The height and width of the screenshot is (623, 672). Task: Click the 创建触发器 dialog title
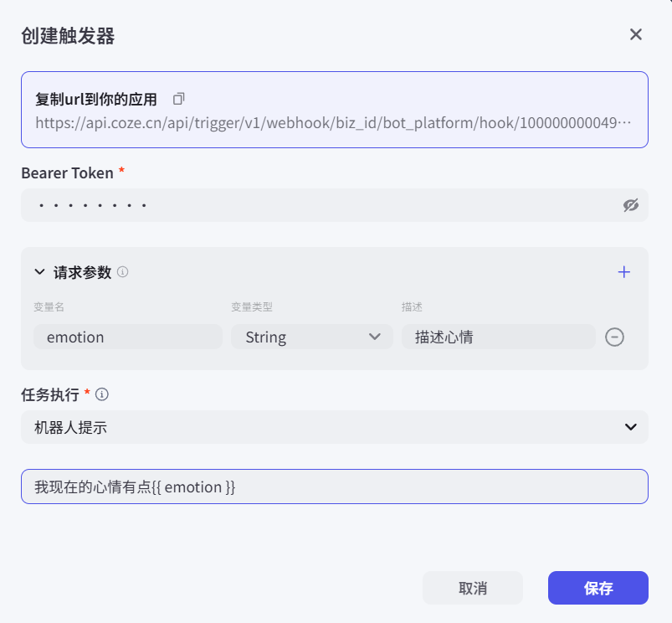coord(68,35)
